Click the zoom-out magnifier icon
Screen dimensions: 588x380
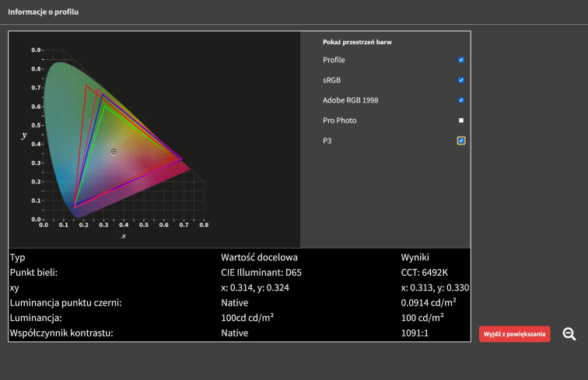[x=569, y=334]
